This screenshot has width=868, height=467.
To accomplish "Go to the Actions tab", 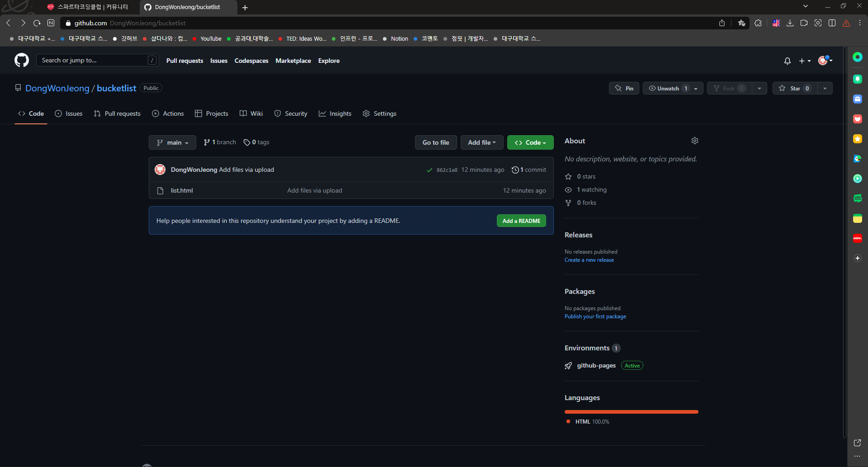I will pos(168,113).
